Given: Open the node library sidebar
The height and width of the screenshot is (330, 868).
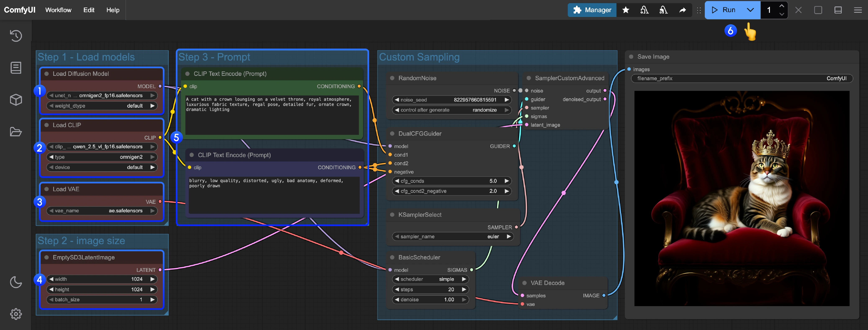Looking at the screenshot, I should (x=16, y=67).
